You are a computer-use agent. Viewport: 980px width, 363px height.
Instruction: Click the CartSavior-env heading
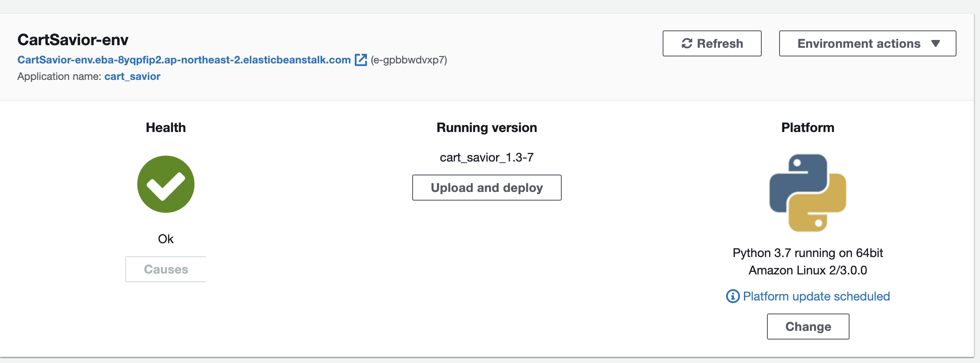click(x=73, y=40)
